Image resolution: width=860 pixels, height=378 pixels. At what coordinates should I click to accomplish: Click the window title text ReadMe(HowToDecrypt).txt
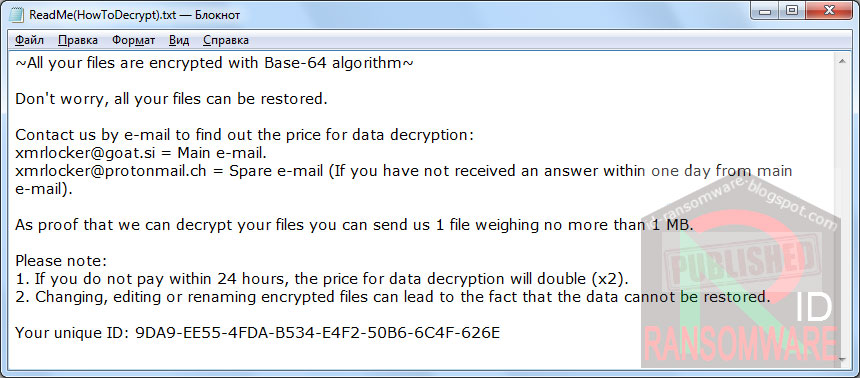click(x=103, y=15)
